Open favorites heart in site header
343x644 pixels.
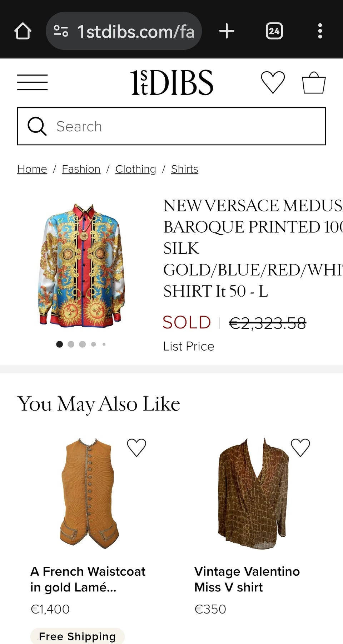pyautogui.click(x=273, y=82)
